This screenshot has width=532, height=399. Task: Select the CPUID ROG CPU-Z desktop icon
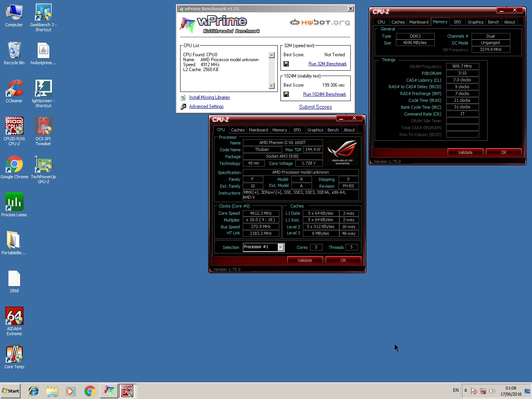point(14,131)
